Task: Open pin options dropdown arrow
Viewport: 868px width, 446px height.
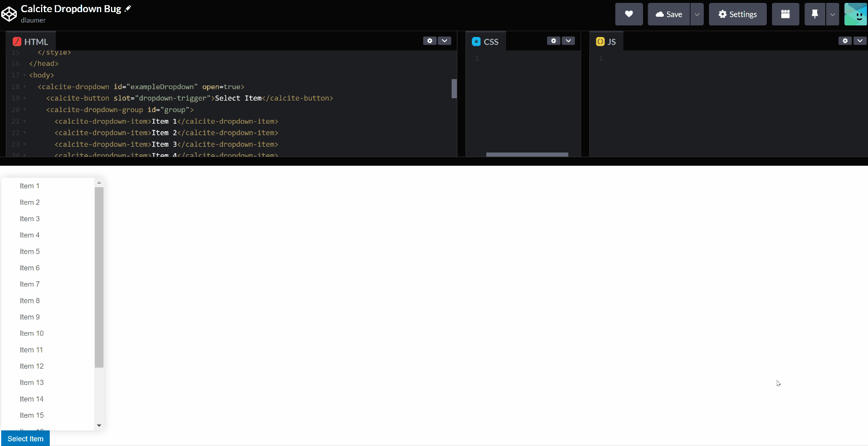Action: [x=832, y=14]
